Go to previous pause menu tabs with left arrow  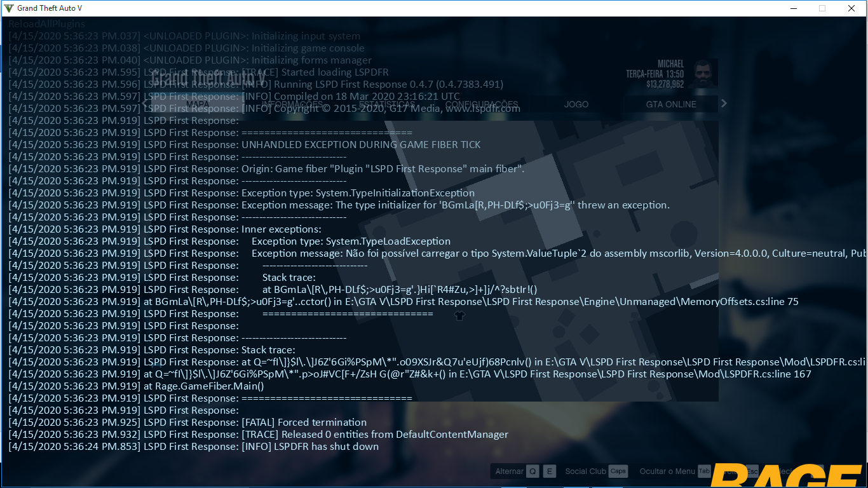pyautogui.click(x=144, y=104)
